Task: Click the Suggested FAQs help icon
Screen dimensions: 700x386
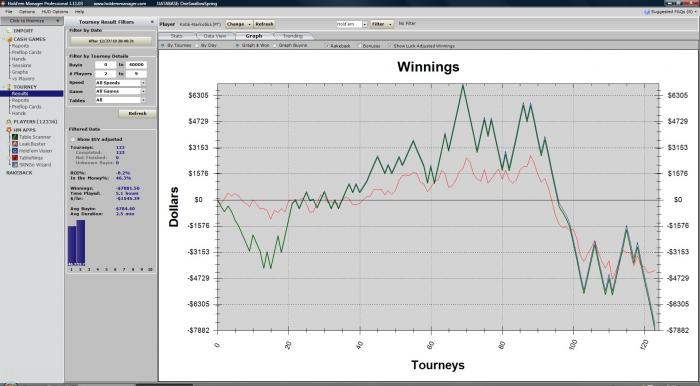Action: tap(647, 12)
